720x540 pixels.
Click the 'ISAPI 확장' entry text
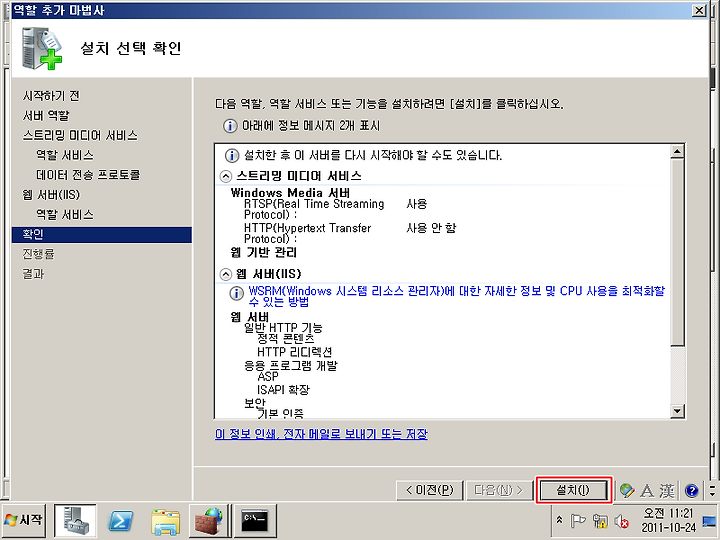tap(283, 390)
